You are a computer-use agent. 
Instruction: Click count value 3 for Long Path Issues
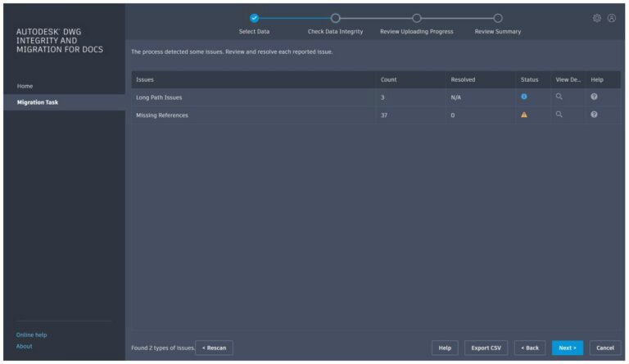382,97
